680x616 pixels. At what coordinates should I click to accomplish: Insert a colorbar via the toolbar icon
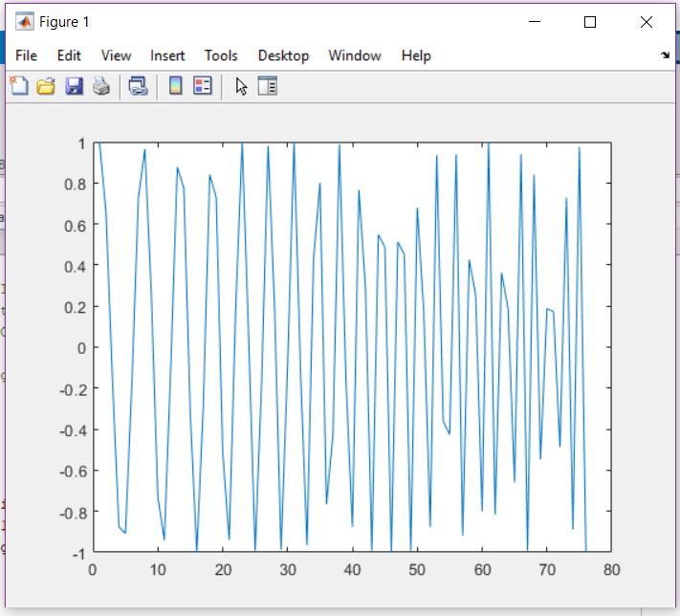176,86
